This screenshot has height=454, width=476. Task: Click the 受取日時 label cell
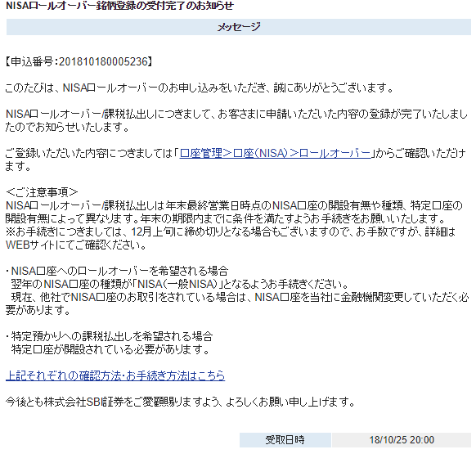tap(285, 440)
